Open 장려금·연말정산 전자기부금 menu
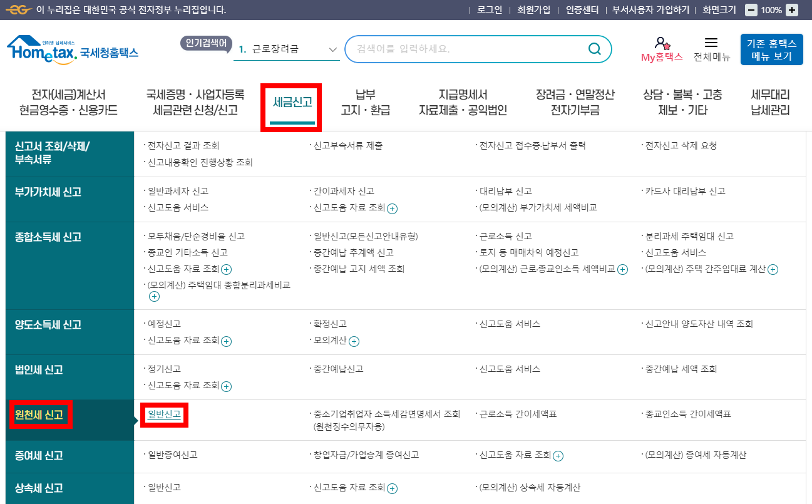The height and width of the screenshot is (504, 812). point(575,103)
